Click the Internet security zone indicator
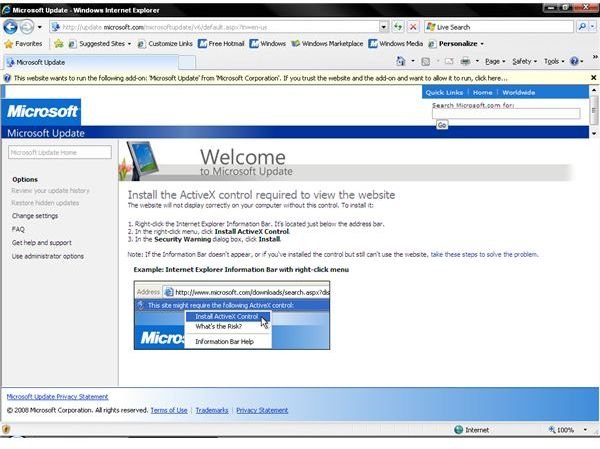The image size is (600, 449). [471, 430]
